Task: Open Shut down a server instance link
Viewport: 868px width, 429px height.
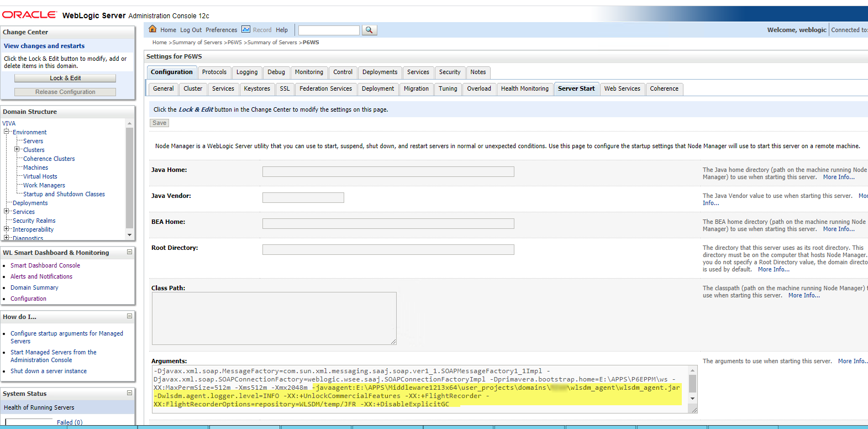Action: (49, 371)
